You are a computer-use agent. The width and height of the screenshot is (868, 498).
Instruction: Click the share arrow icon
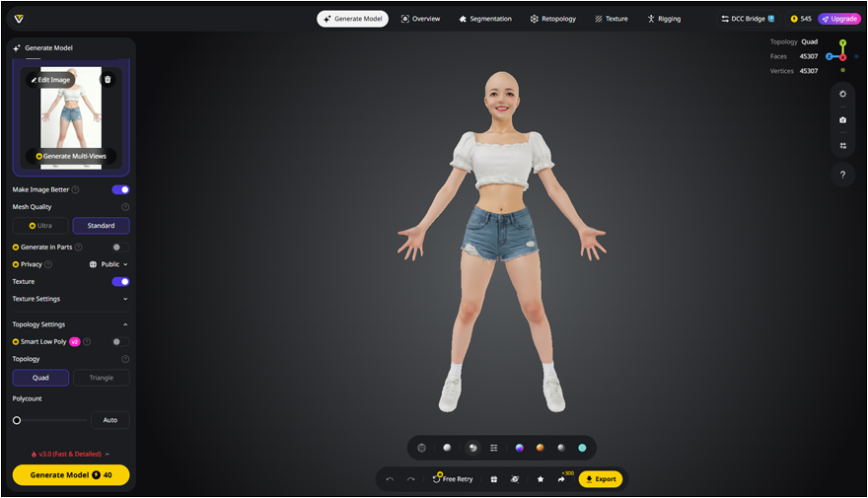coord(562,479)
